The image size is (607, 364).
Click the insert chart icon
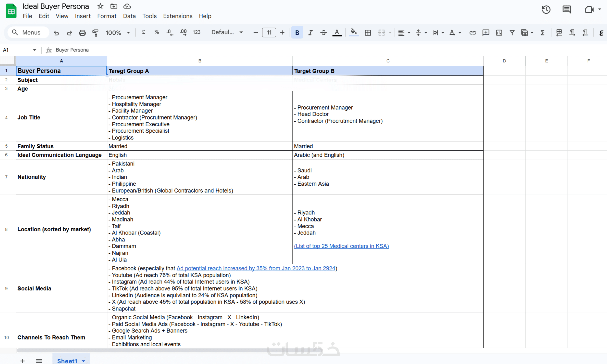(x=499, y=33)
